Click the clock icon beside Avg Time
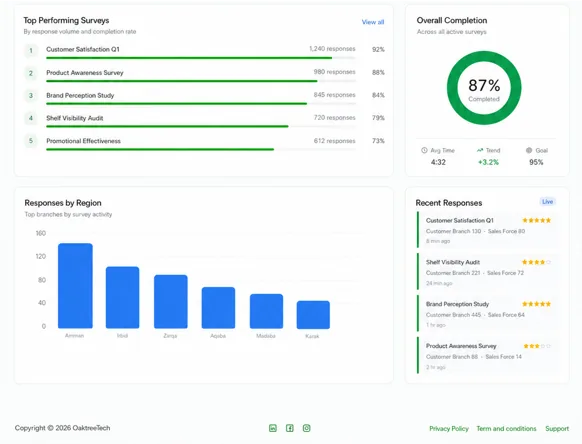 tap(424, 150)
